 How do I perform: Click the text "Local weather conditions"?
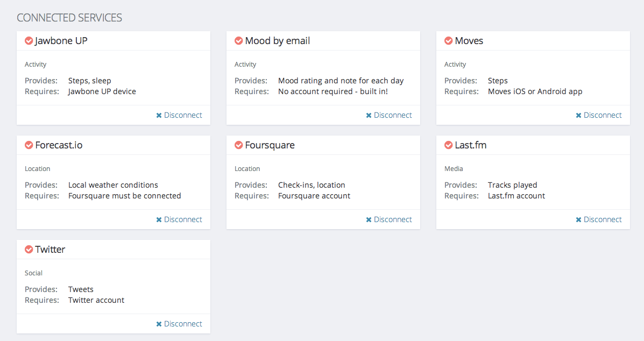113,185
